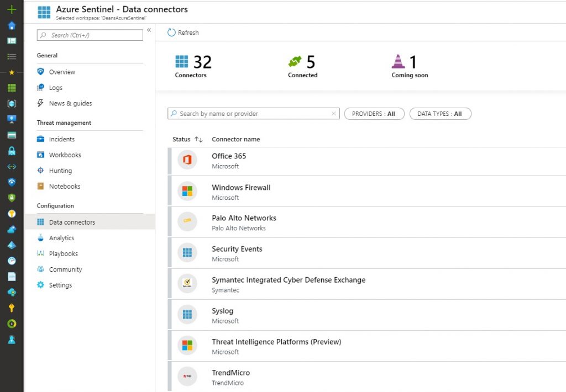566x392 pixels.
Task: Open Settings from the Configuration section
Action: (x=61, y=285)
